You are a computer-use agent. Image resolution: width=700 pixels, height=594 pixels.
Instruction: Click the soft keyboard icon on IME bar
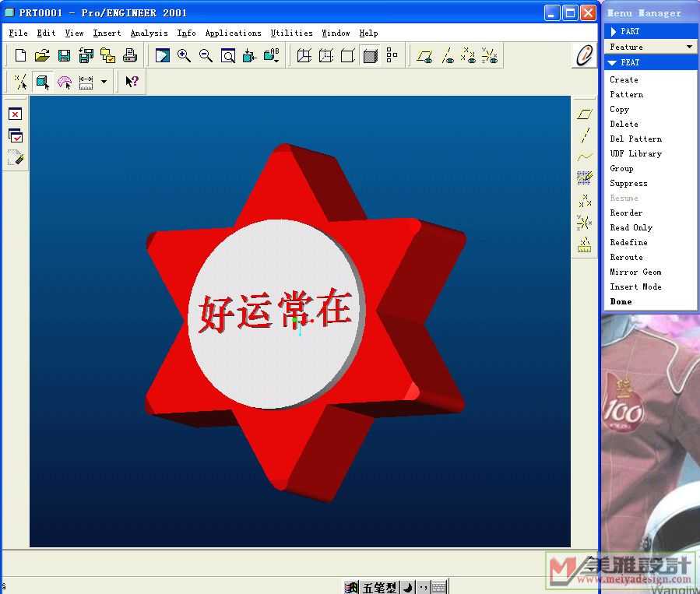point(439,588)
